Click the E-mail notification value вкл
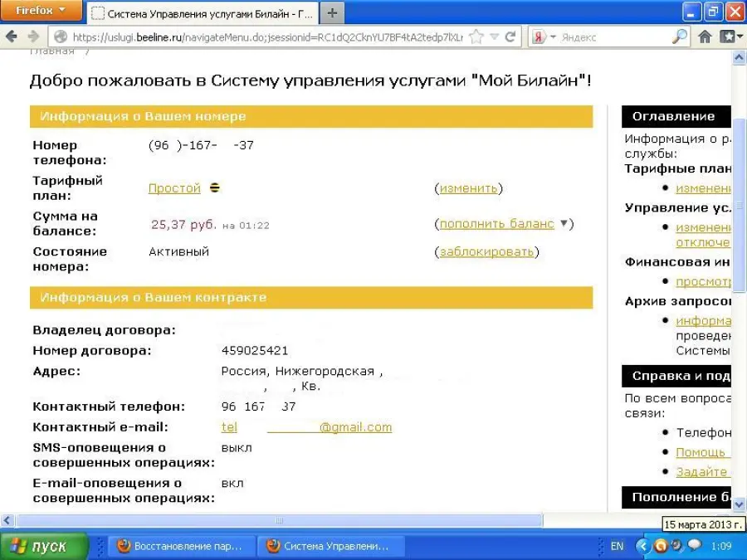The width and height of the screenshot is (747, 560). point(232,484)
